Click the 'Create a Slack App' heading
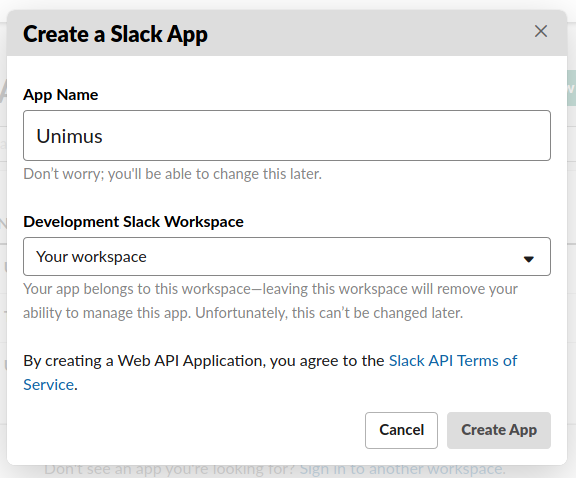576x478 pixels. tap(115, 34)
